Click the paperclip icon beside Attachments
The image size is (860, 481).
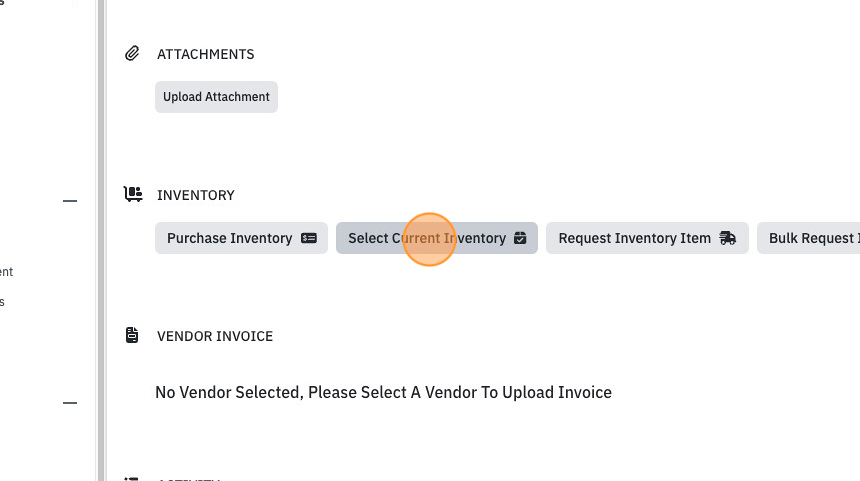tap(132, 53)
